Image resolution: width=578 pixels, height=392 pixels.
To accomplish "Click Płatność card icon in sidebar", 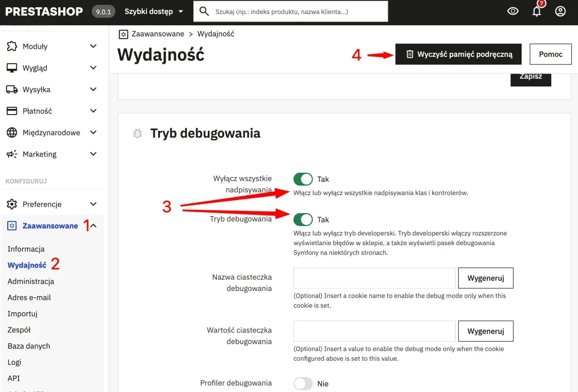I will coord(12,111).
